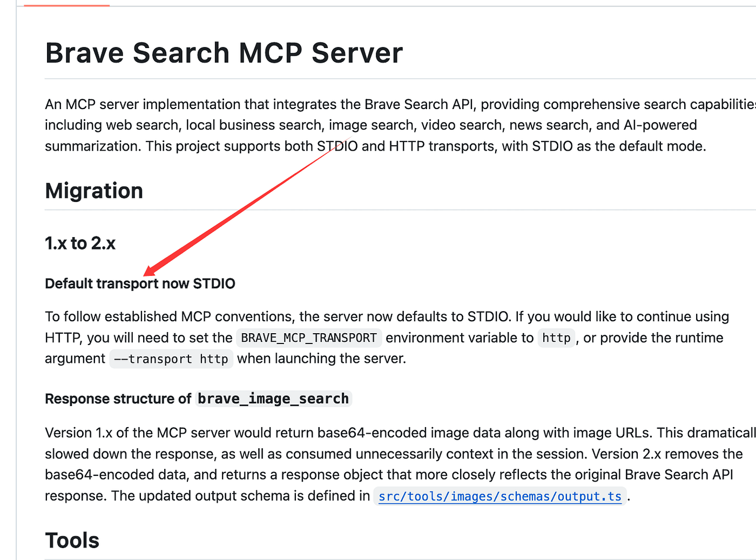756x560 pixels.
Task: Click the standalone "http" code snippet
Action: click(556, 338)
